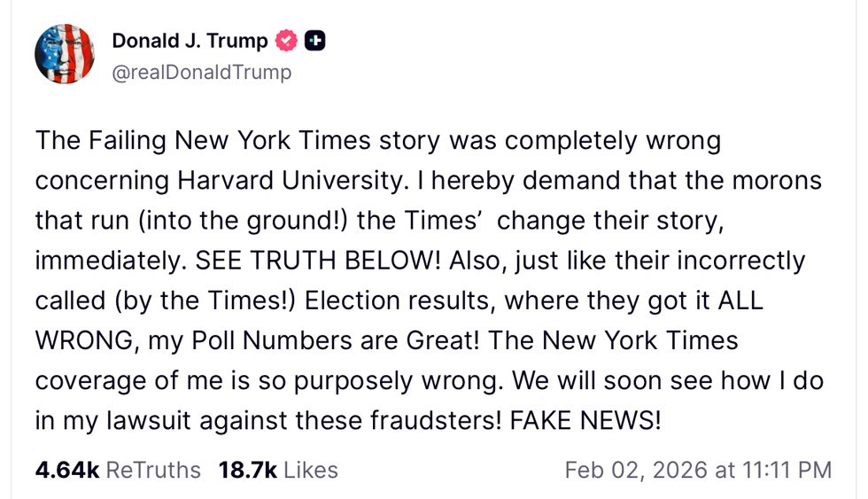The height and width of the screenshot is (499, 868).
Task: Visit the @realDonaldTrump handle link
Action: coord(201,73)
